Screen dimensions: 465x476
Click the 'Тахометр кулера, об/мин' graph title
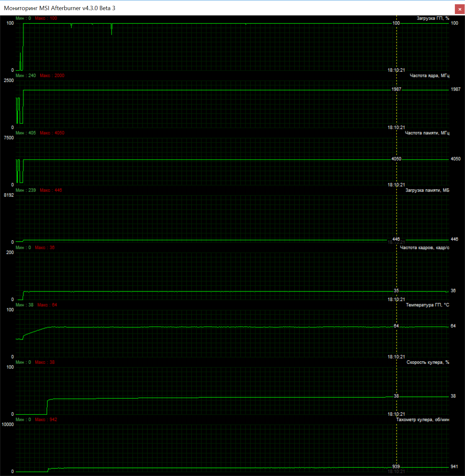pos(422,419)
